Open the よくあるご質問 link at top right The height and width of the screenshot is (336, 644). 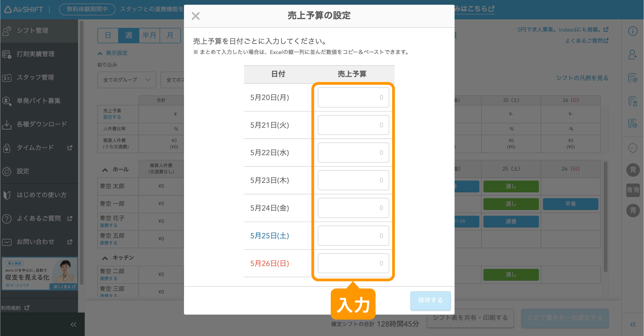587,41
